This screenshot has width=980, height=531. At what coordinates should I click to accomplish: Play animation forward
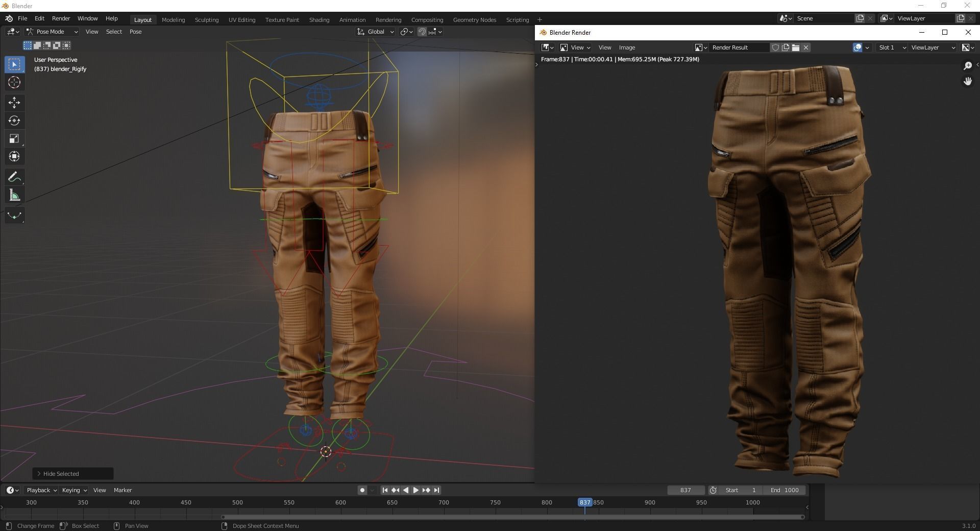[415, 490]
